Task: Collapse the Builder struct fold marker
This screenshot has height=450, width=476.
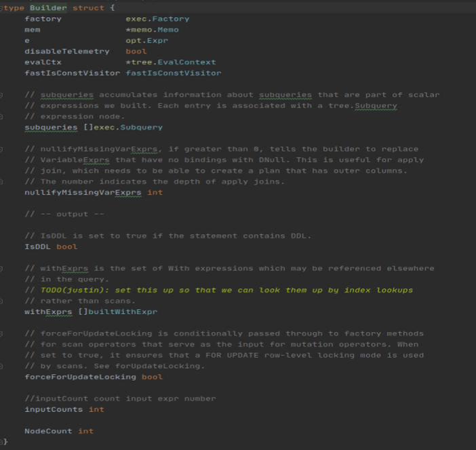Action: tap(1, 8)
